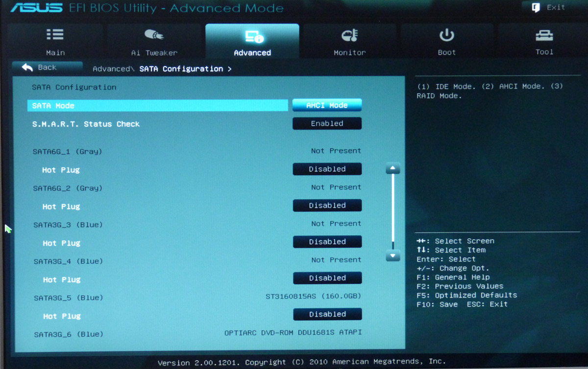Image resolution: width=588 pixels, height=369 pixels.
Task: Click the scrollbar up arrow
Action: pos(393,169)
